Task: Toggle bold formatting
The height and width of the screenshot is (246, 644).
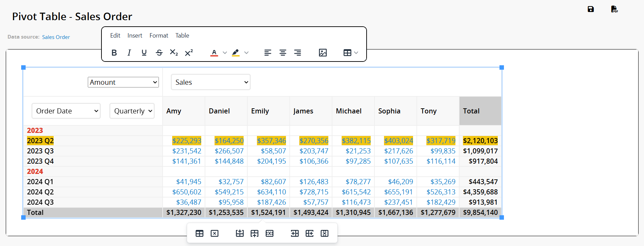Action: tap(114, 53)
